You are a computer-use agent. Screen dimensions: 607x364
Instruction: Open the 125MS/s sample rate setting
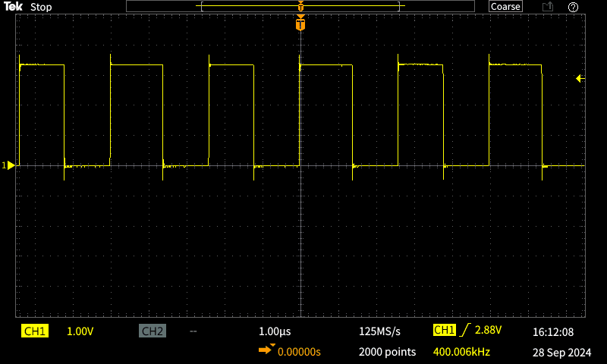(x=380, y=331)
